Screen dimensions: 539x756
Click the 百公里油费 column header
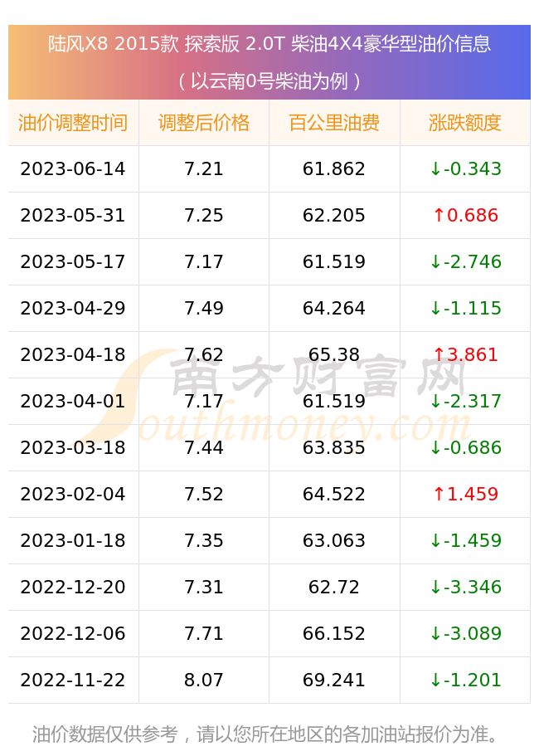click(x=334, y=123)
